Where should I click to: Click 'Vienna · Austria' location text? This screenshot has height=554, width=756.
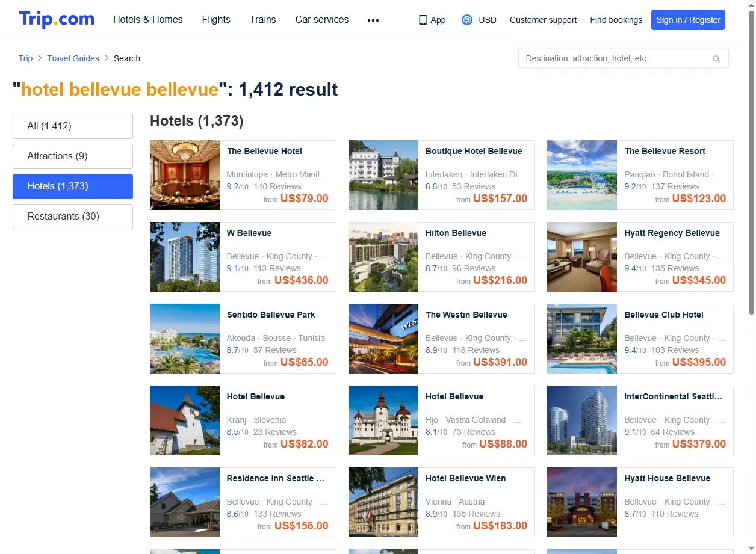[x=455, y=502]
